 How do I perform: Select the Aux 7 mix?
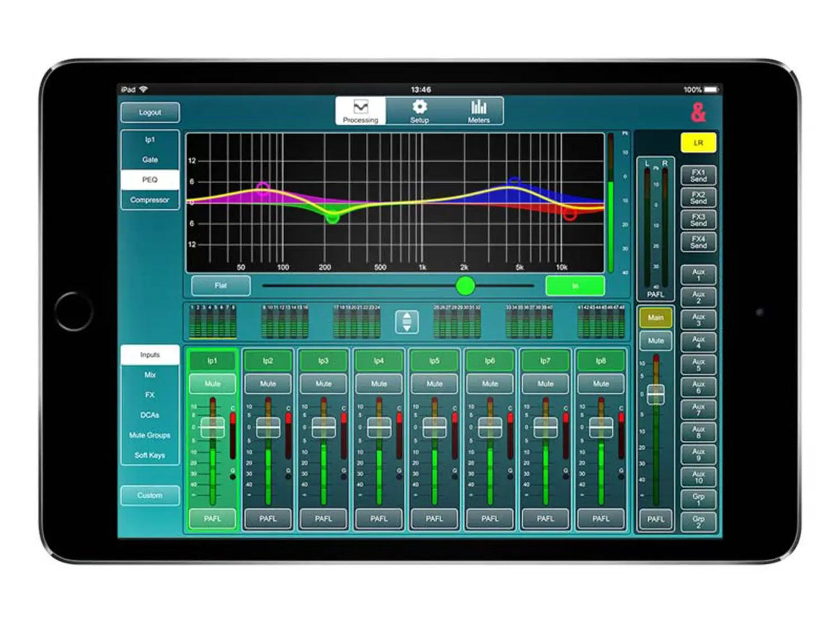pos(698,410)
